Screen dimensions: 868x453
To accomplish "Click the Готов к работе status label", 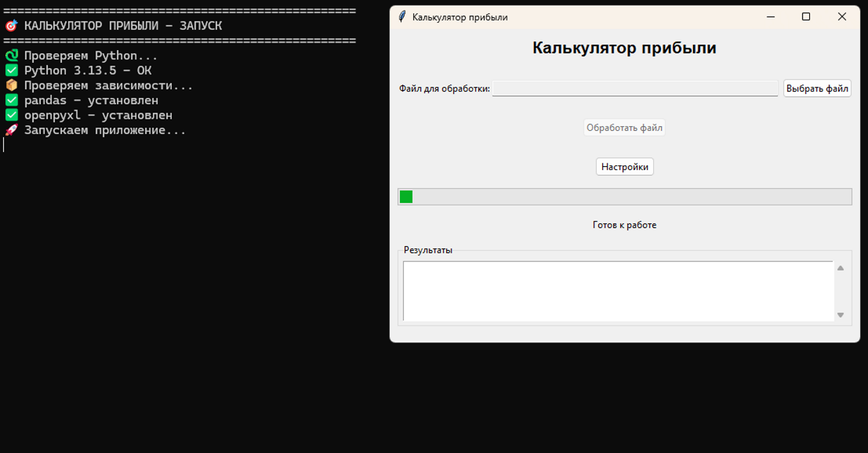I will tap(624, 225).
